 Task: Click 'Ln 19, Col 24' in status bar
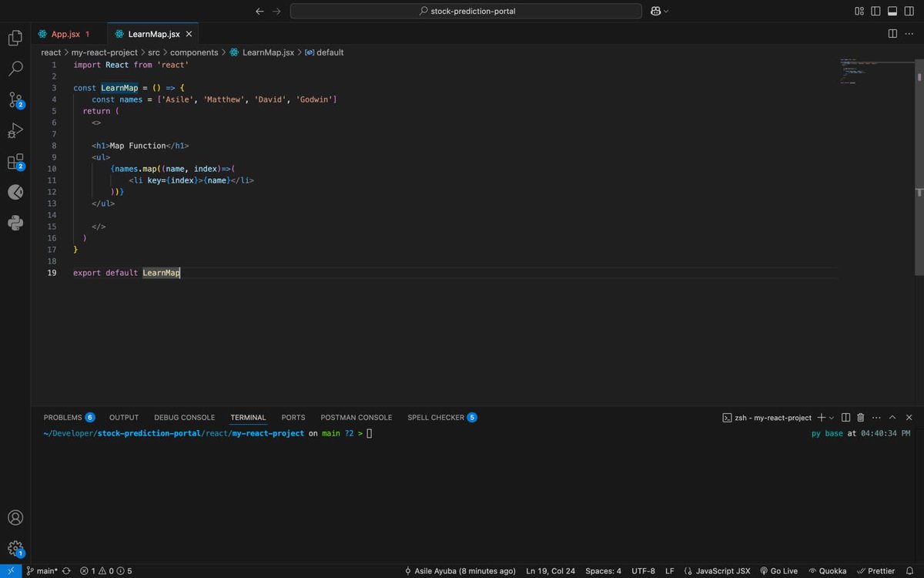[551, 571]
